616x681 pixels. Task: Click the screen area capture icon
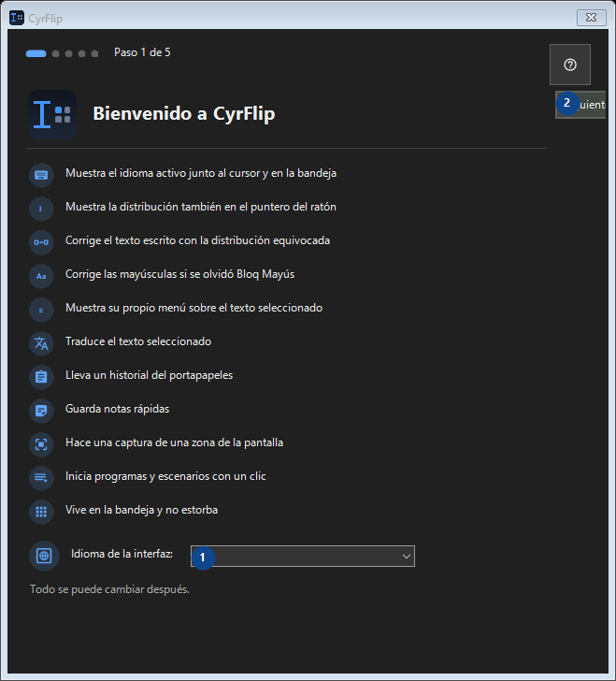point(41,444)
